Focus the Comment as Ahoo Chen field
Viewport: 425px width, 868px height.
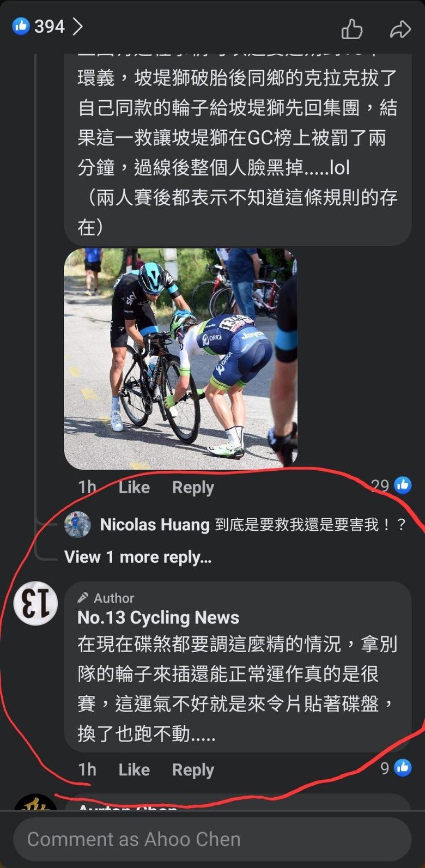[x=212, y=839]
